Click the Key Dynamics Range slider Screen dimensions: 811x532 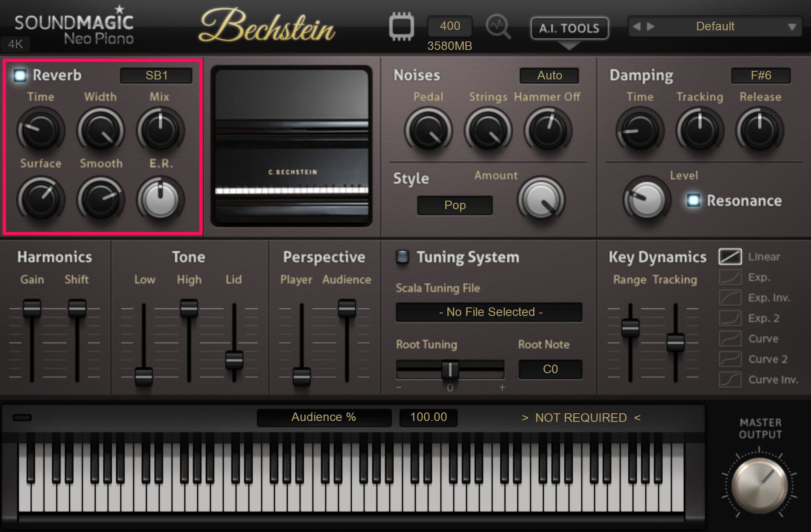(x=630, y=327)
